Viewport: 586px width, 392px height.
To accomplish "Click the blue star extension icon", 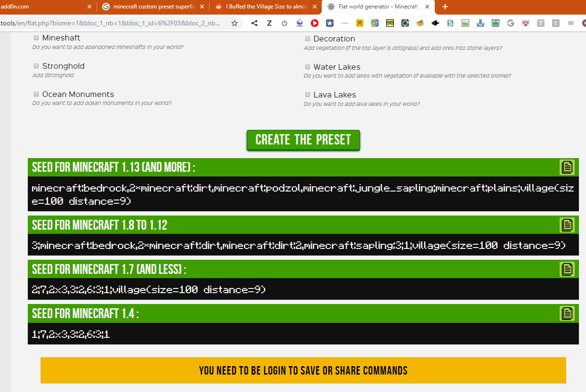I will point(330,23).
